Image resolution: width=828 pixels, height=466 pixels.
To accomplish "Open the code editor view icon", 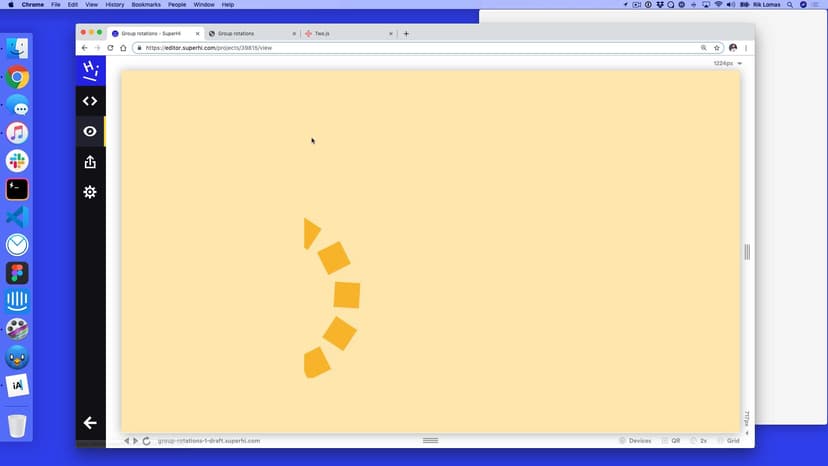I will (x=90, y=101).
